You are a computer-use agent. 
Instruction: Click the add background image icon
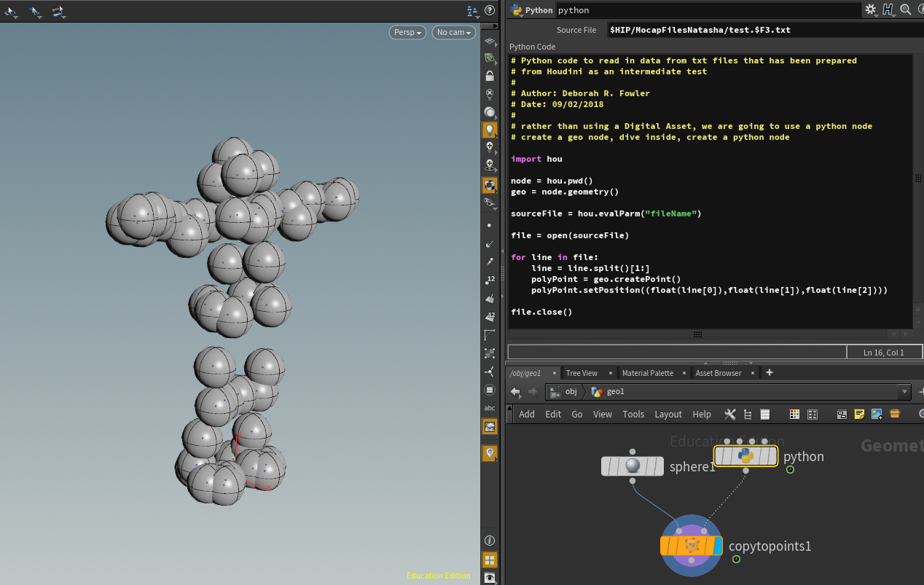click(877, 414)
